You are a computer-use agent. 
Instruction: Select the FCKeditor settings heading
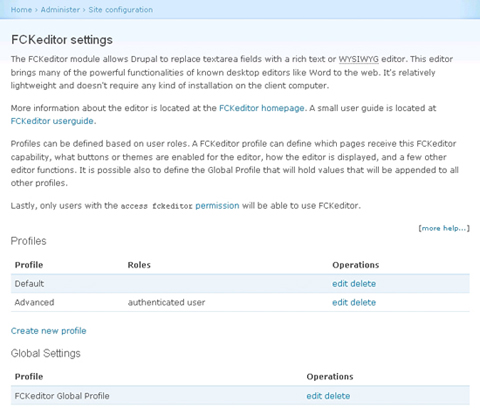[62, 40]
